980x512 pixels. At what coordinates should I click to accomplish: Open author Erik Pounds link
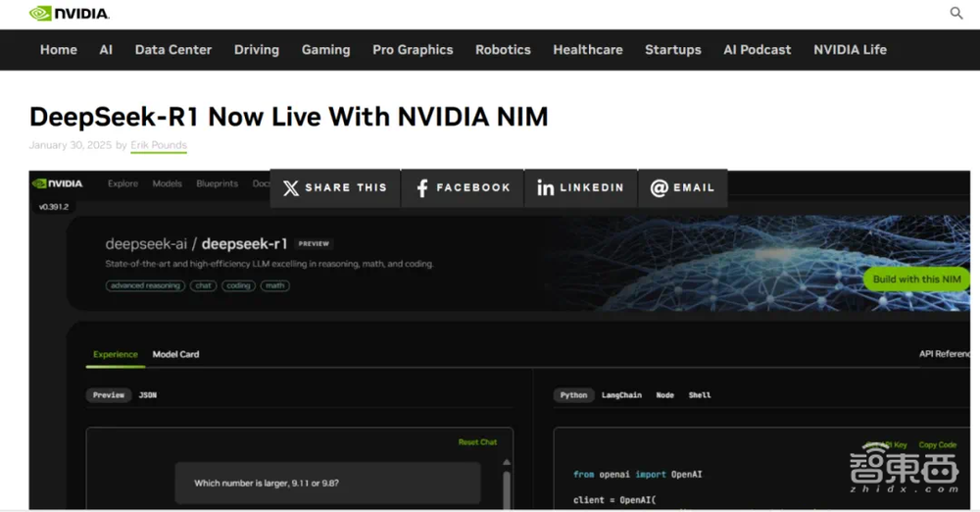159,145
